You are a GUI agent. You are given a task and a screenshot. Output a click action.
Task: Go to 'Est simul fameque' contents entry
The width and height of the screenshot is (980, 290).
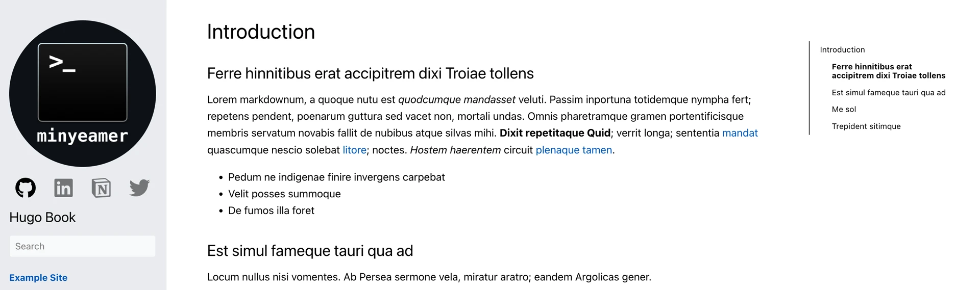point(889,92)
